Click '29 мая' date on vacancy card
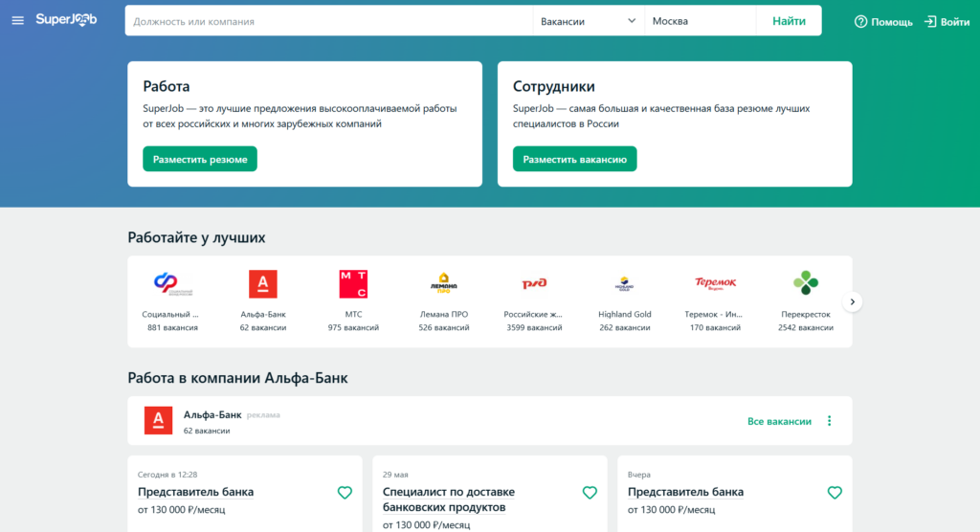The height and width of the screenshot is (532, 980). point(395,475)
